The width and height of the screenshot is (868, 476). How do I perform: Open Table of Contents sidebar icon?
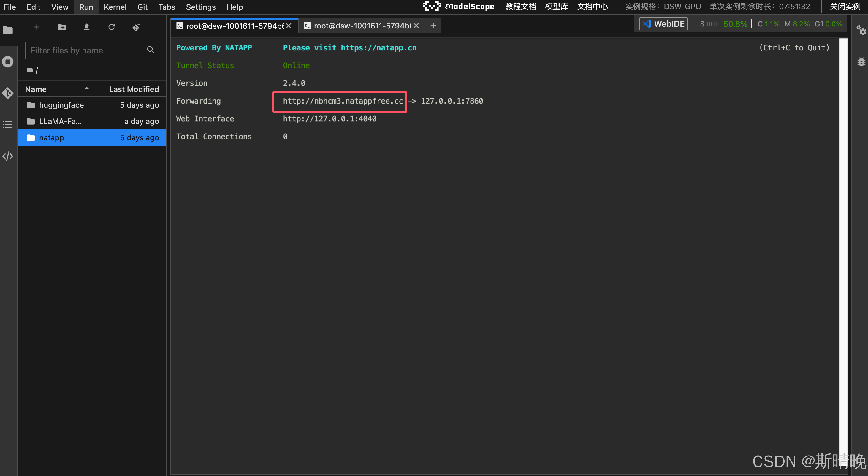point(8,125)
